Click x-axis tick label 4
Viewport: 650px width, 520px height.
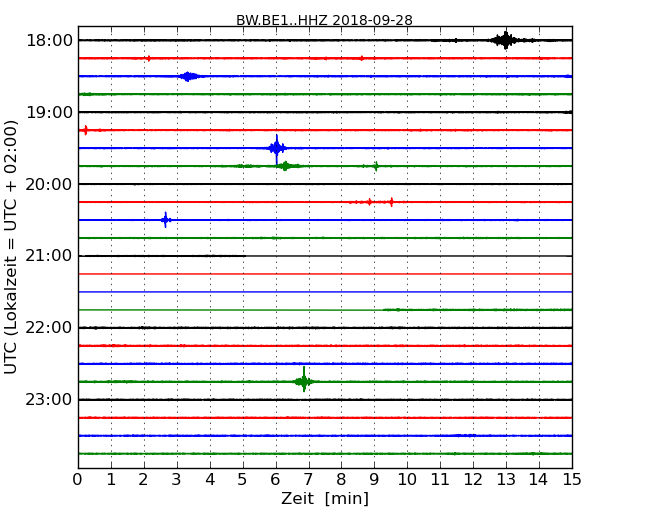click(x=210, y=480)
